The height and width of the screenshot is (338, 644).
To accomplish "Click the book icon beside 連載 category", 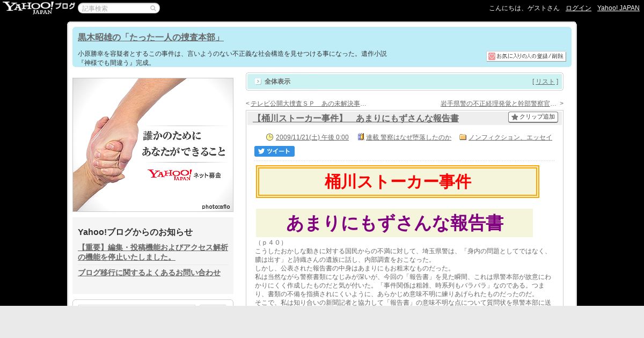I will point(361,137).
